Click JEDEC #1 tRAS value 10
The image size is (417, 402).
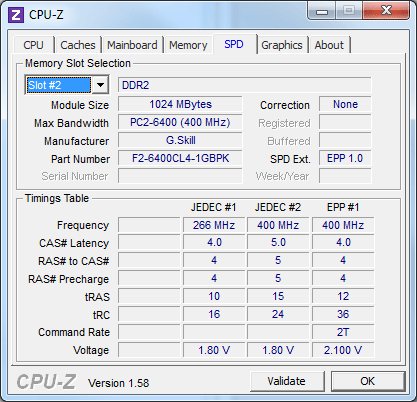(214, 296)
